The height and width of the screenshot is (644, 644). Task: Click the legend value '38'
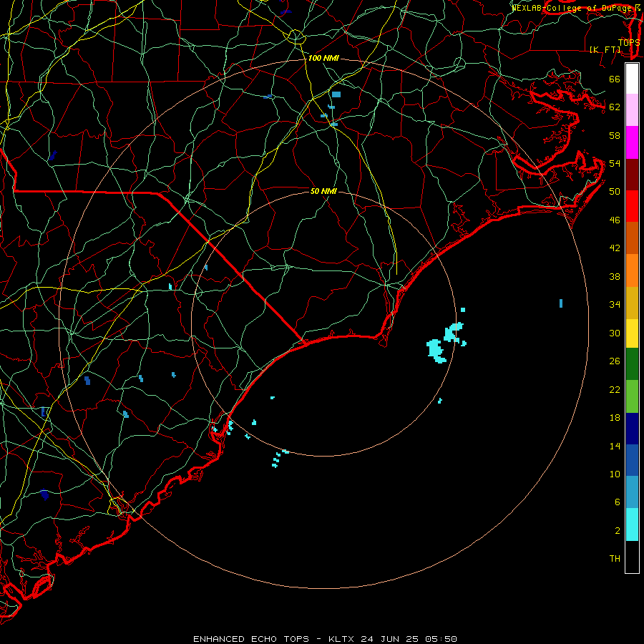pyautogui.click(x=615, y=277)
